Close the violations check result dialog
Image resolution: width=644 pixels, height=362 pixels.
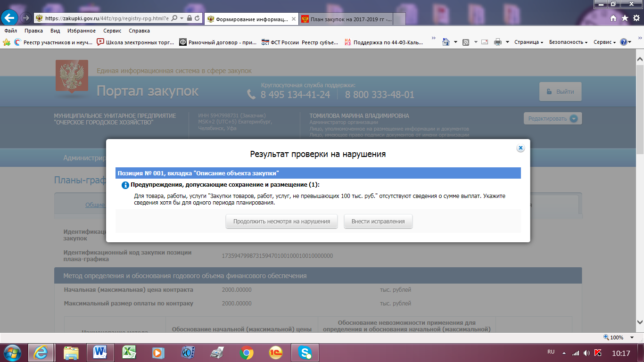[520, 148]
